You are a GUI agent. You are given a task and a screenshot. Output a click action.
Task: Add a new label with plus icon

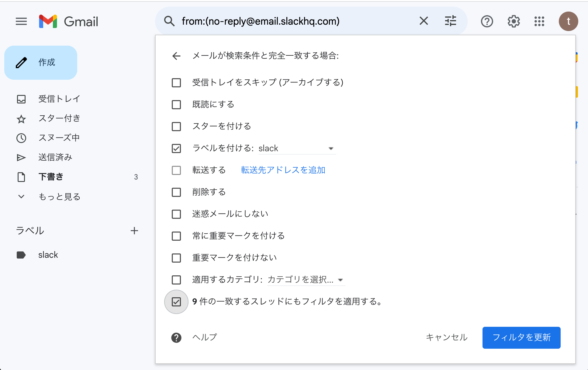134,231
